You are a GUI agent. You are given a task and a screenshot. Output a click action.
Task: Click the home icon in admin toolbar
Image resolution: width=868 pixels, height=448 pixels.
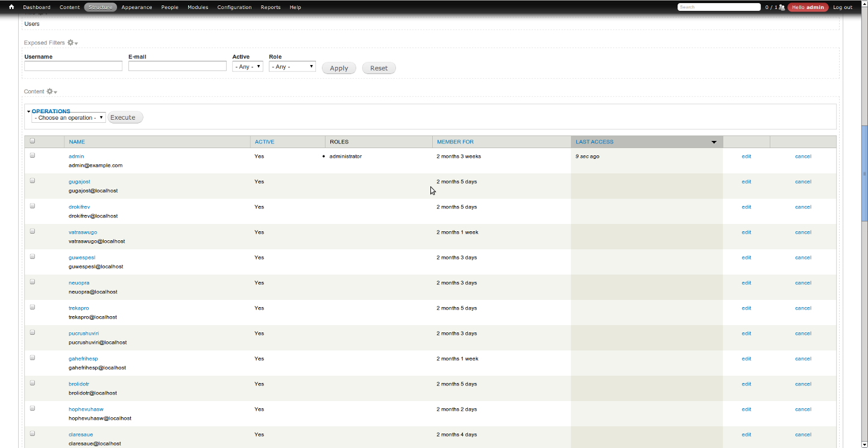coord(11,7)
